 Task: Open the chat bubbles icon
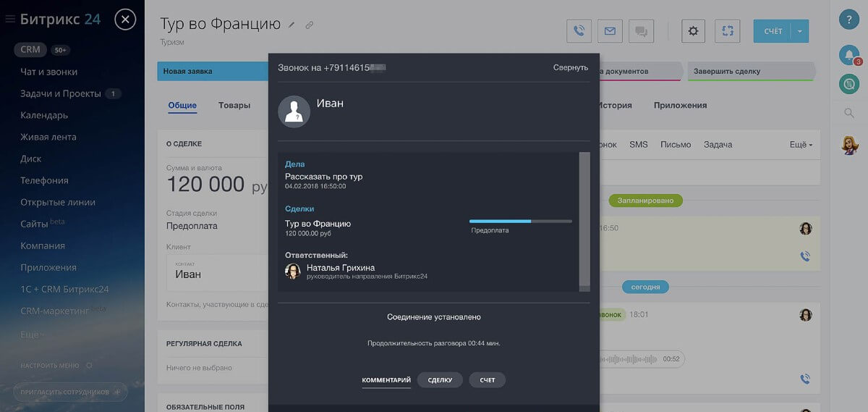click(x=641, y=31)
